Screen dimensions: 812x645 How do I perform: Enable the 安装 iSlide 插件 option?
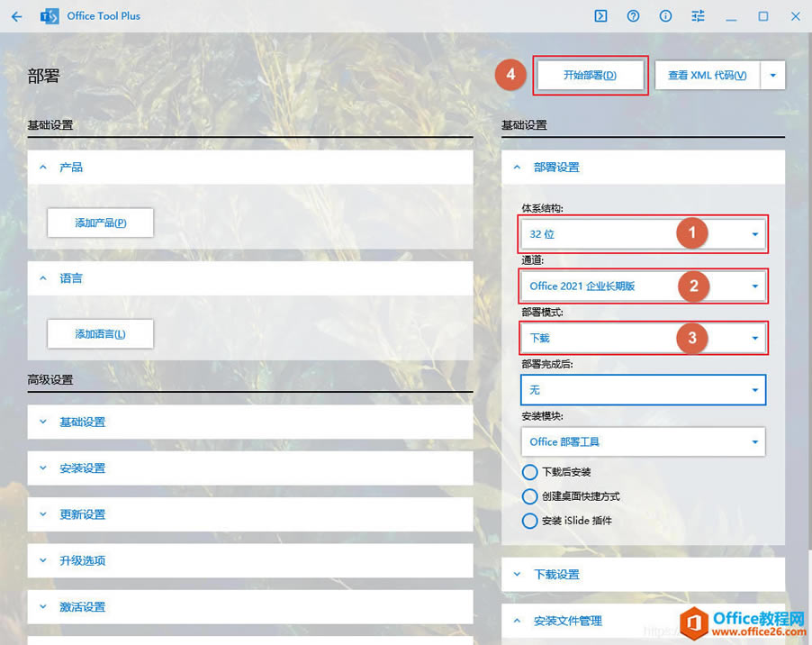pyautogui.click(x=530, y=521)
